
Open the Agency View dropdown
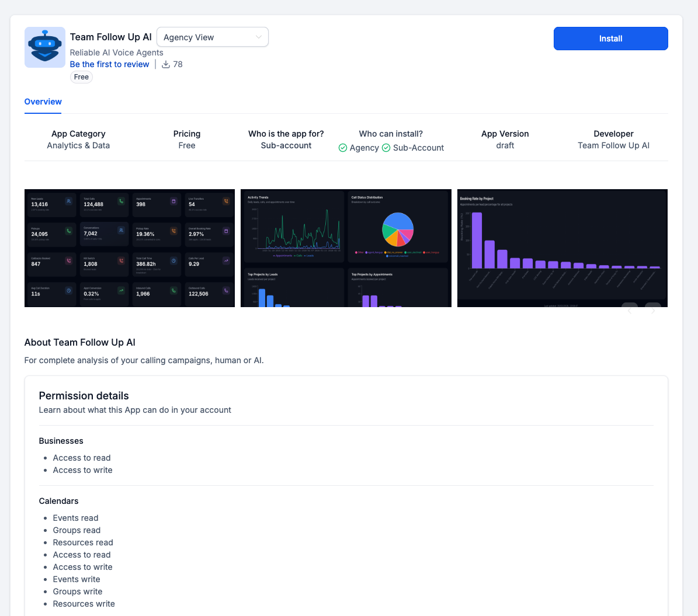213,37
